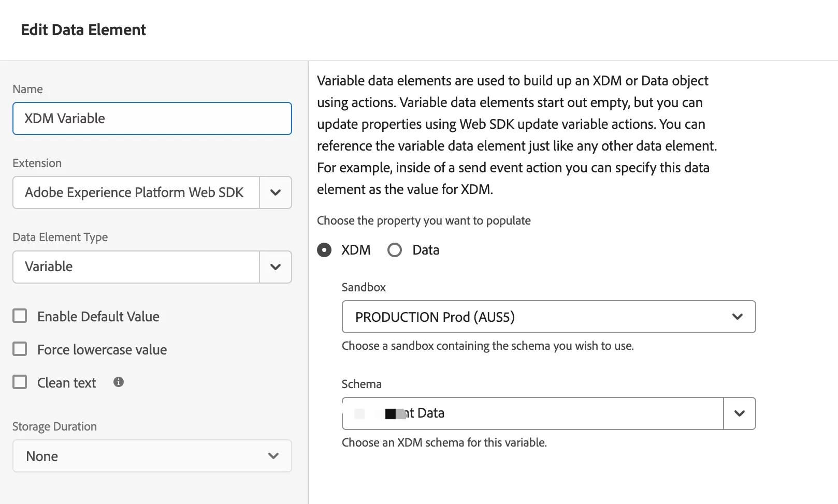Select the Adobe Experience Platform Web SDK field
The image size is (838, 504).
(136, 192)
